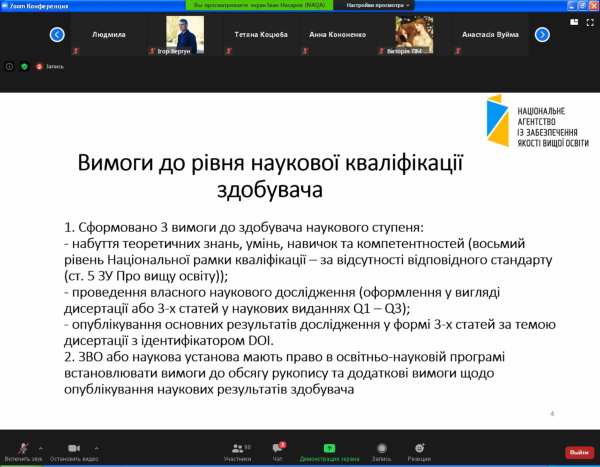Select Ігор Вергун's video thumbnail
The image size is (600, 467).
pyautogui.click(x=185, y=35)
